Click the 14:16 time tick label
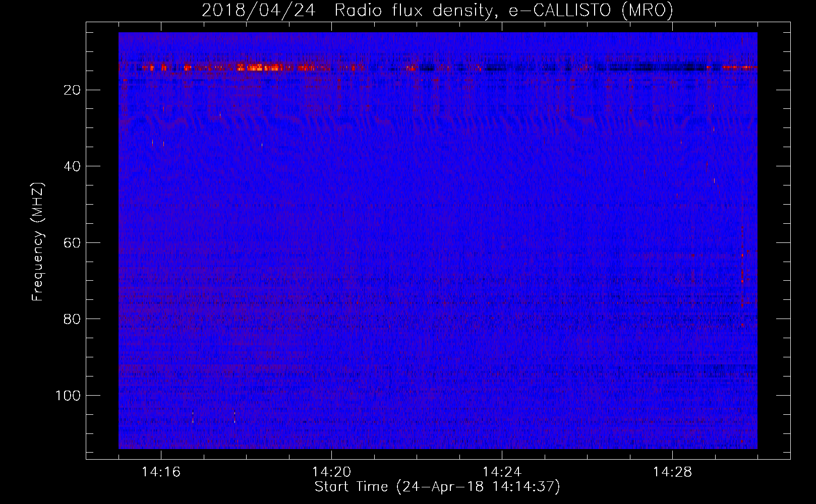Screen dimensions: 816x504 [x=161, y=472]
